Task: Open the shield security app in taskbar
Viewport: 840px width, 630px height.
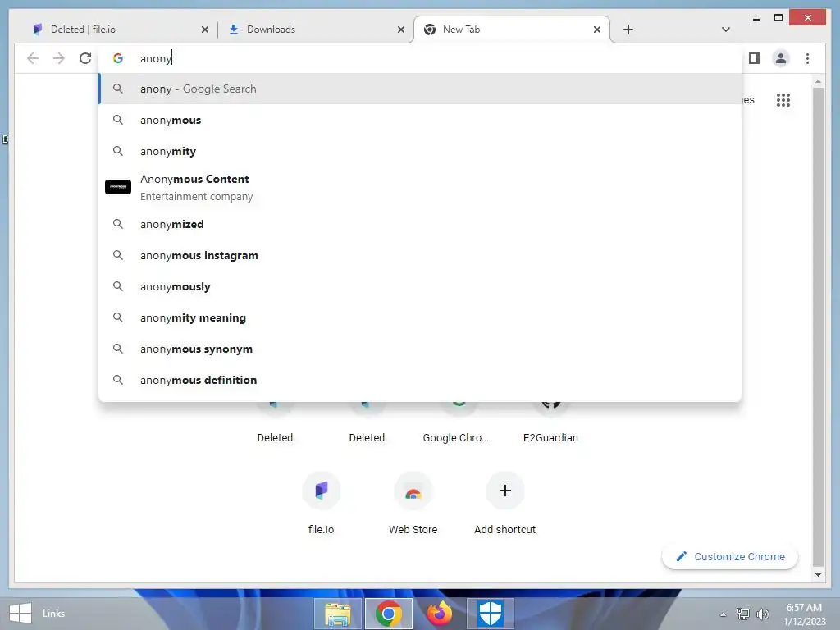Action: coord(491,614)
